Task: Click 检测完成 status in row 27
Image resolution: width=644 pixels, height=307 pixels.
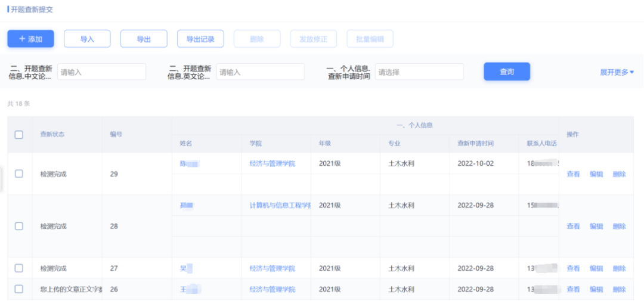Action: pyautogui.click(x=54, y=268)
